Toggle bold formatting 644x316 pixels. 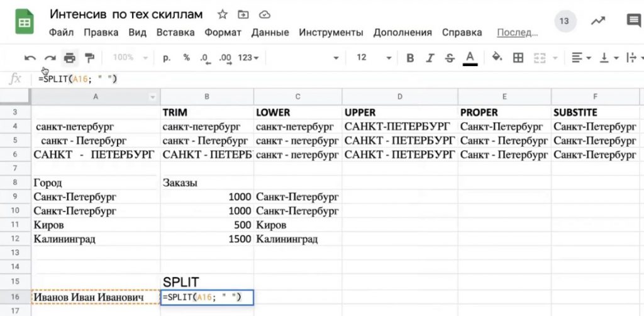click(x=410, y=58)
